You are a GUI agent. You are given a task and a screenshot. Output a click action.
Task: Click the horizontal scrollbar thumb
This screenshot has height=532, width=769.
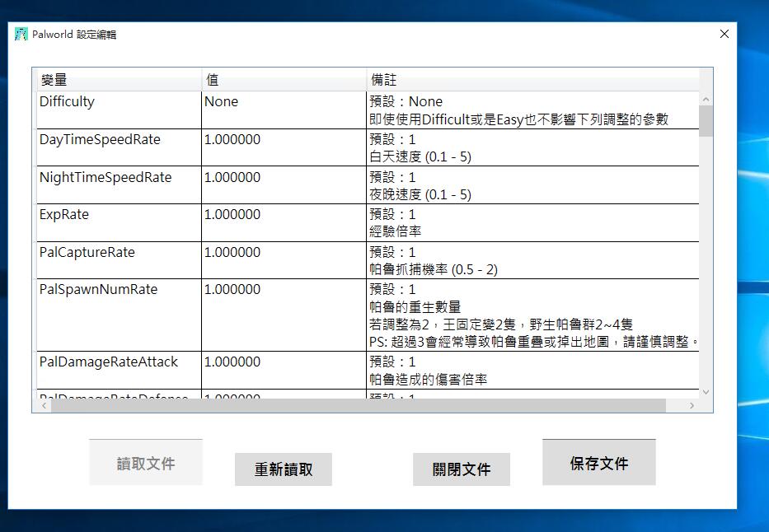coord(358,406)
